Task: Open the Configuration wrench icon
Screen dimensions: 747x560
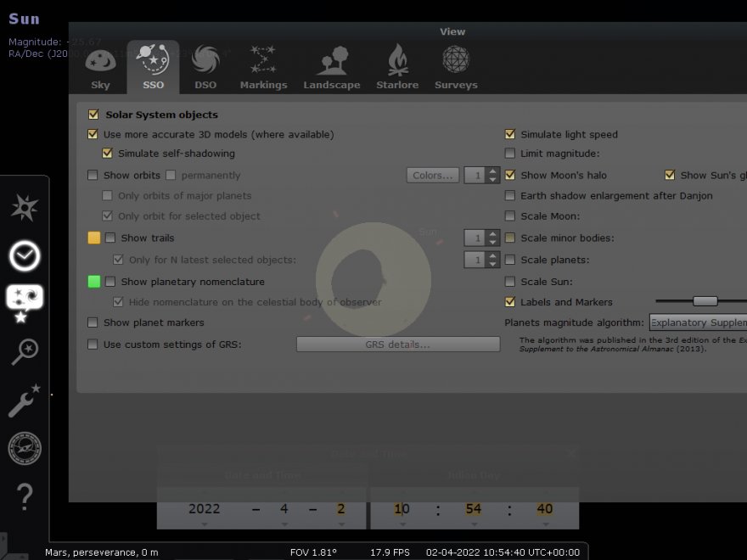Action: [25, 400]
